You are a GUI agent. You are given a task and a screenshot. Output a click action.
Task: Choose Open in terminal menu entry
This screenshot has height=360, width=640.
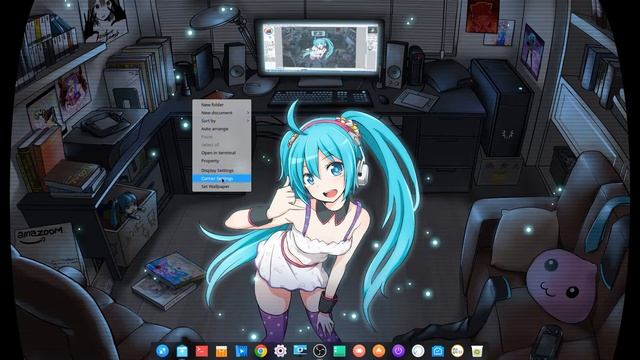(x=222, y=153)
